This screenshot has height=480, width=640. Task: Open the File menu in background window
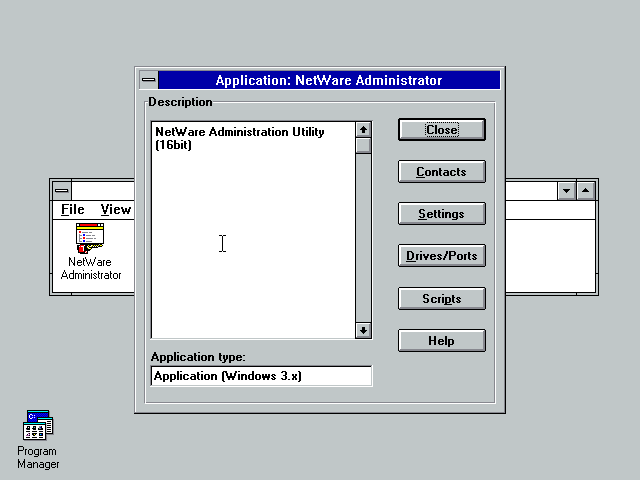[x=73, y=209]
